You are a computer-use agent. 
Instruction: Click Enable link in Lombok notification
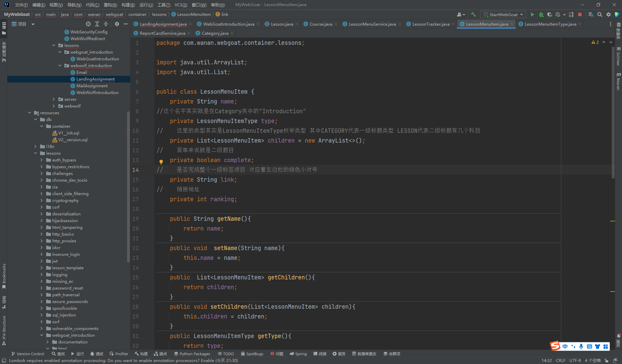coord(207,360)
